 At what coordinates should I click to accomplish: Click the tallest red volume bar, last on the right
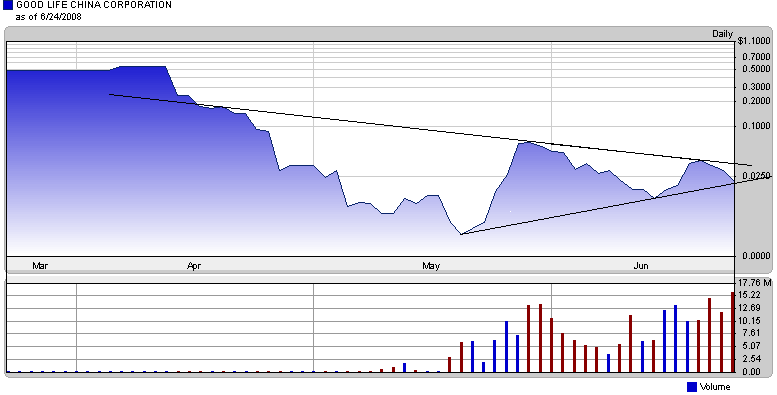tap(733, 332)
